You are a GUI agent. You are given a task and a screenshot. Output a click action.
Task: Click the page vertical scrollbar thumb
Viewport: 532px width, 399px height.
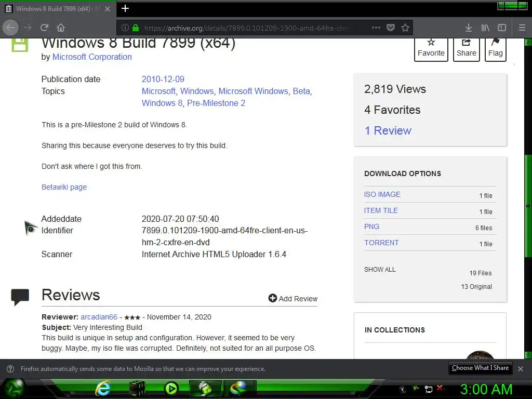point(528,206)
